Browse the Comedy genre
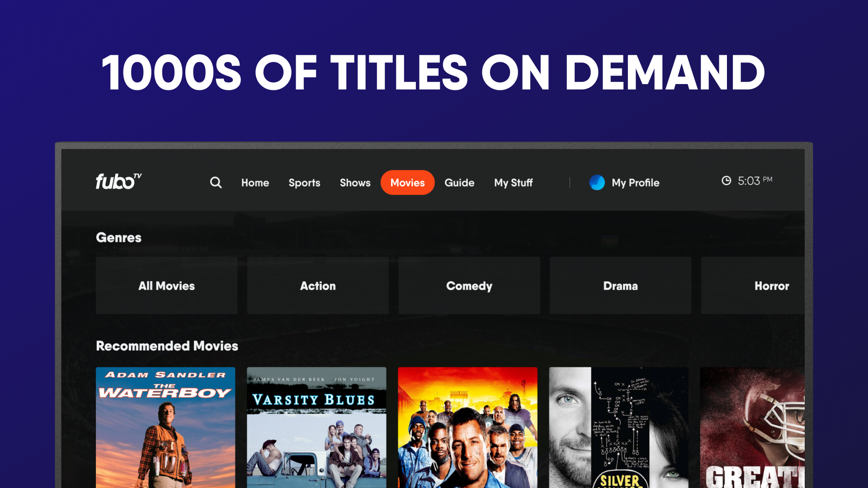This screenshot has height=488, width=868. (x=469, y=286)
